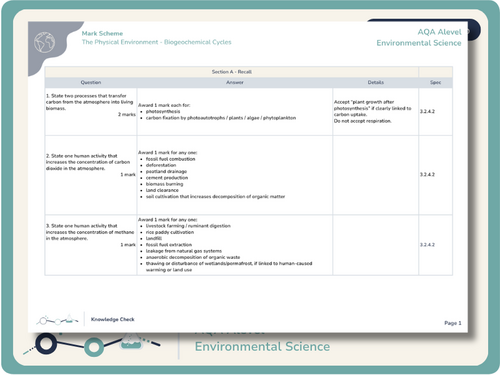This screenshot has width=500, height=375.
Task: Click the 'soil cultivation that increases decomposition' bullet
Action: 215,196
